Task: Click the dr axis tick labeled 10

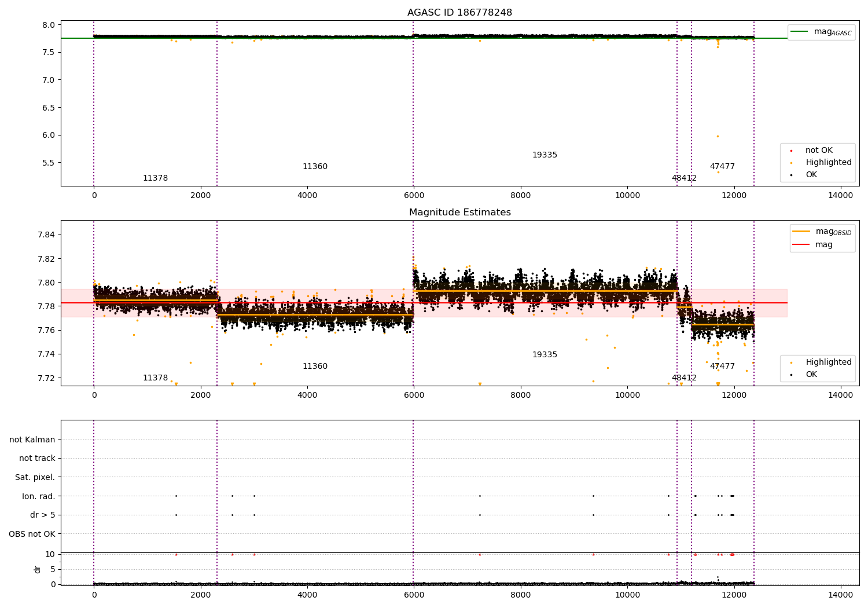Action: click(50, 555)
